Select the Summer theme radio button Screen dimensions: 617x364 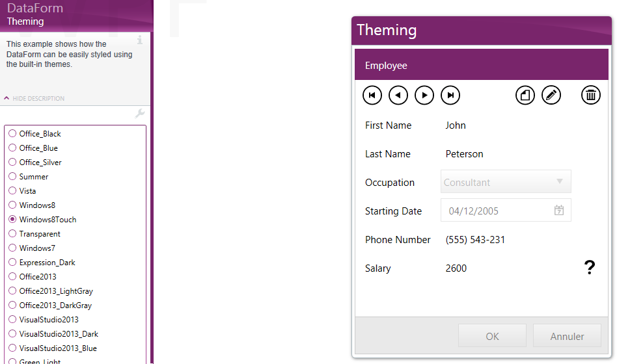[12, 176]
